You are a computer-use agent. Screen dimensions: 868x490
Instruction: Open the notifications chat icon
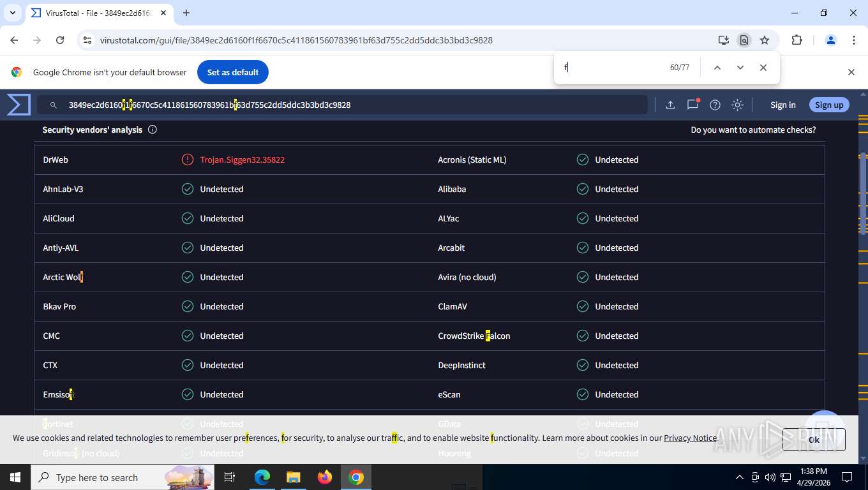pyautogui.click(x=692, y=105)
